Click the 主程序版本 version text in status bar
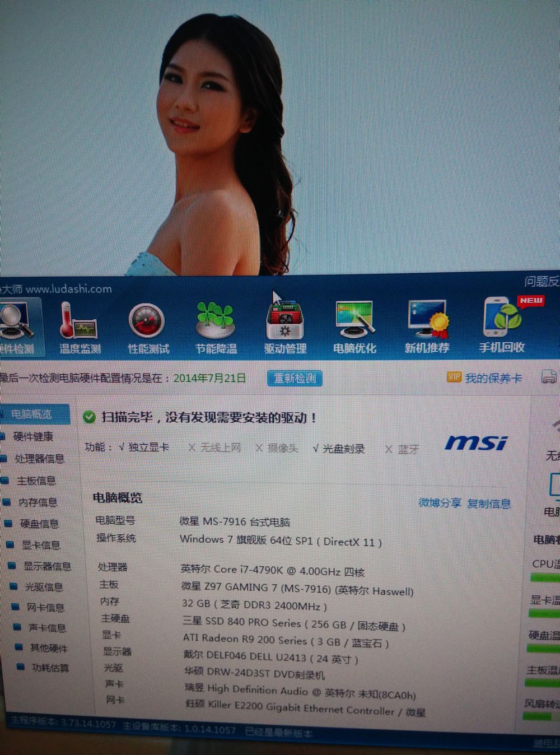The height and width of the screenshot is (755, 560). pyautogui.click(x=63, y=723)
